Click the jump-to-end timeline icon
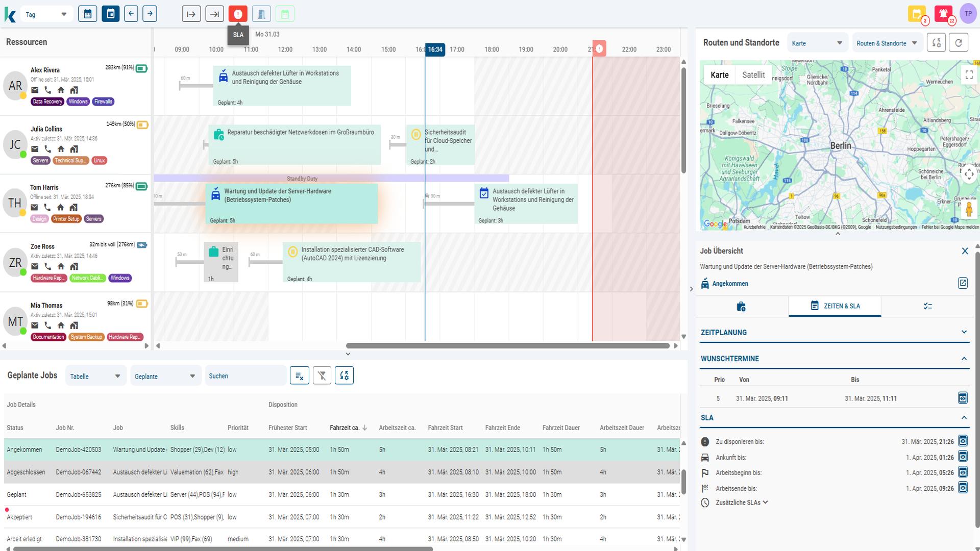 coord(214,14)
